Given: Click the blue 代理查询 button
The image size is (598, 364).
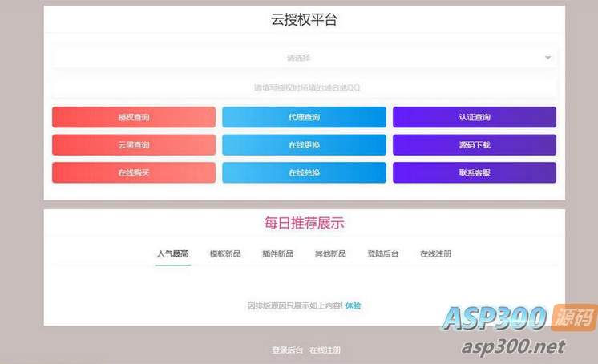Looking at the screenshot, I should [x=304, y=117].
